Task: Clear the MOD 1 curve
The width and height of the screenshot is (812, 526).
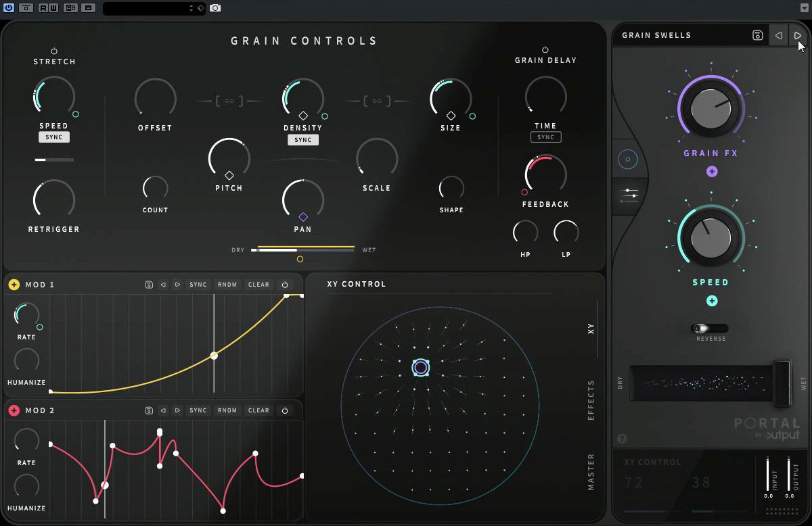Action: pos(258,285)
